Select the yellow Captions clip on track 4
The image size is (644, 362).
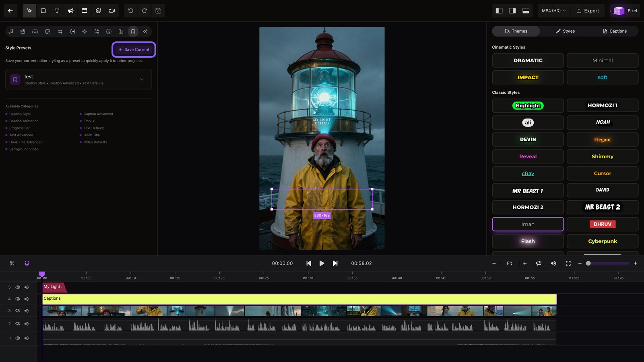pos(299,299)
